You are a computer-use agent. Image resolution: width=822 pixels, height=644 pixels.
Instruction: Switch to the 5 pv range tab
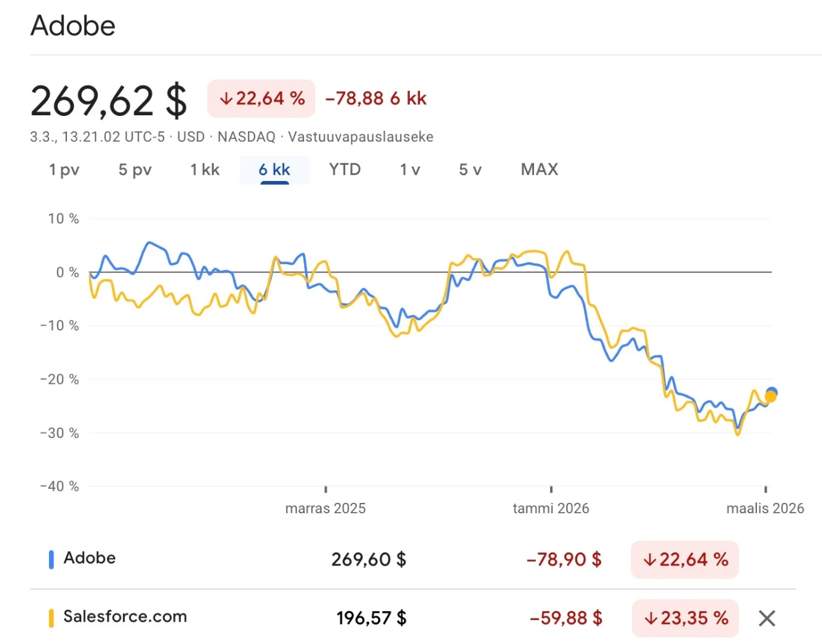[135, 170]
